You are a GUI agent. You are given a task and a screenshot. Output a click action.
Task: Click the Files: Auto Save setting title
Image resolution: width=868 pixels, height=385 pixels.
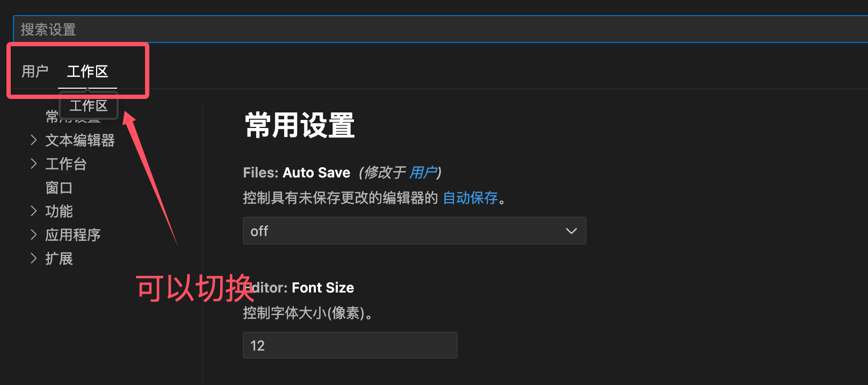point(296,173)
